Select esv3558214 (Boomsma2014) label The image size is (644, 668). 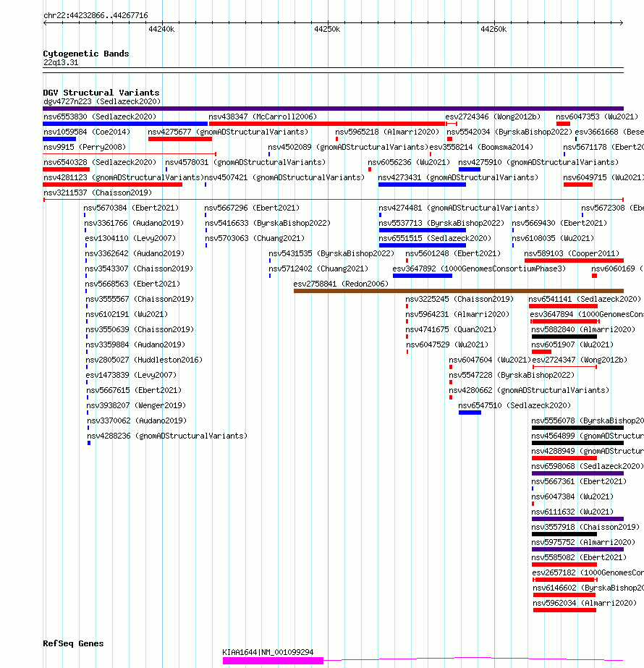point(481,147)
